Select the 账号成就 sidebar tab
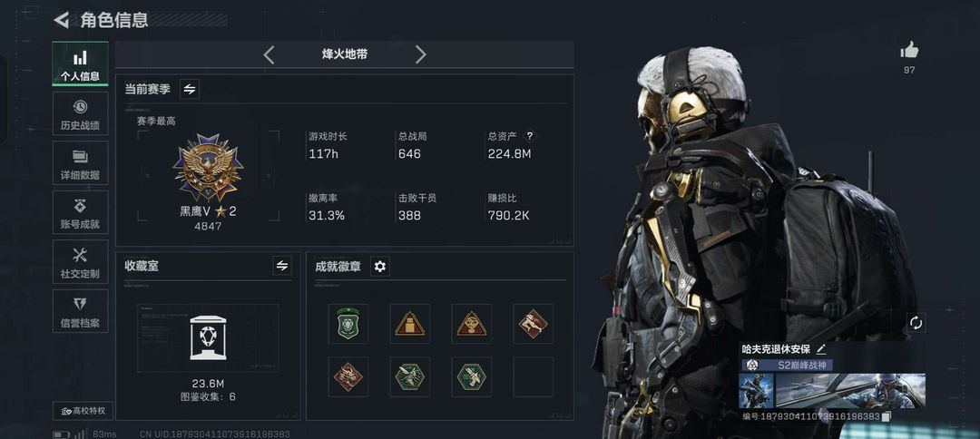Viewport: 980px width, 439px height. [x=80, y=212]
